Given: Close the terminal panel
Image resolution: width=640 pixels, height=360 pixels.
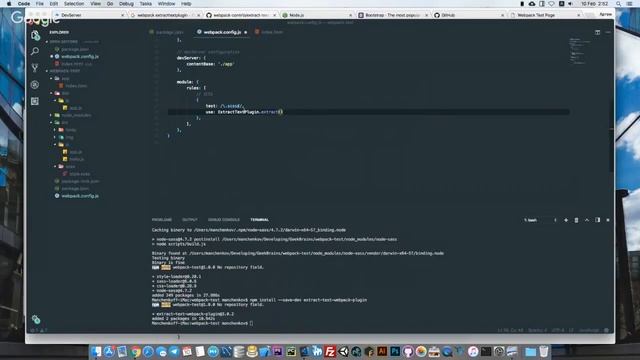Looking at the screenshot, I should (x=608, y=220).
